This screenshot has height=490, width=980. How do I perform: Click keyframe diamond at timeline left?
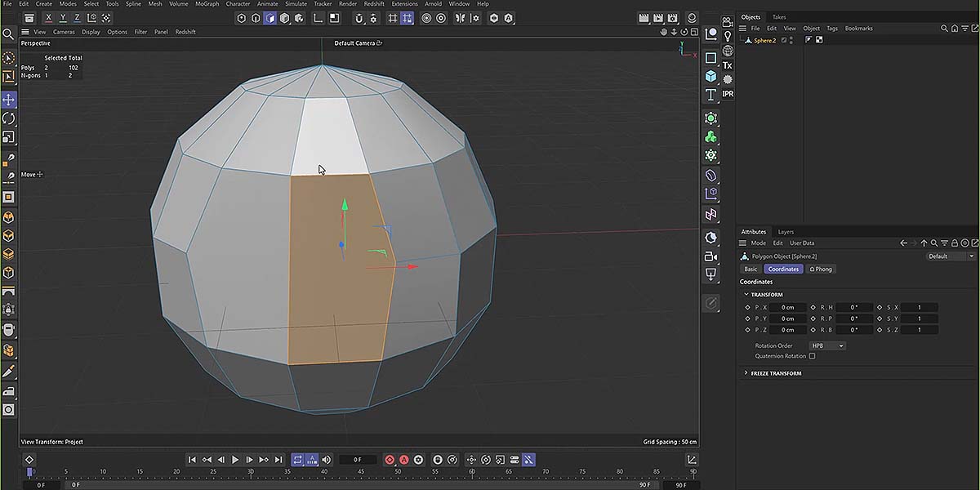(29, 460)
